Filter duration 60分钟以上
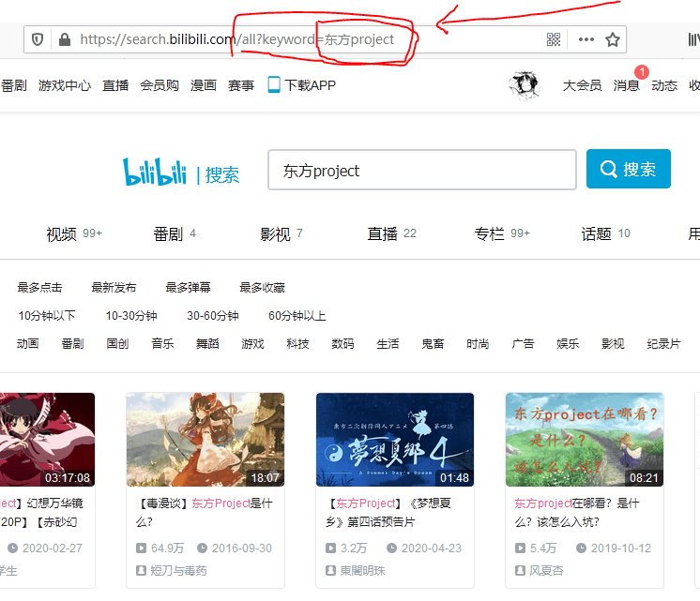Image resolution: width=700 pixels, height=601 pixels. click(x=297, y=316)
